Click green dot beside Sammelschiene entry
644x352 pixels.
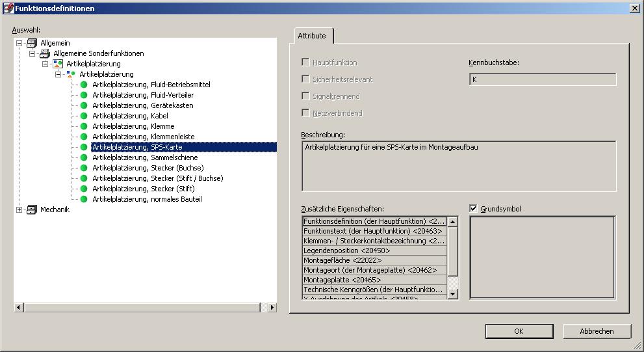pos(84,157)
